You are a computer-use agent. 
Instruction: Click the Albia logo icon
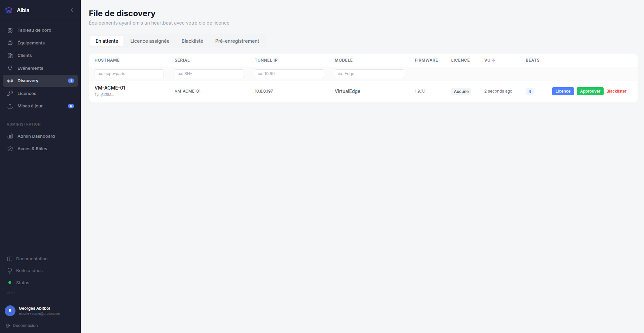tap(9, 10)
